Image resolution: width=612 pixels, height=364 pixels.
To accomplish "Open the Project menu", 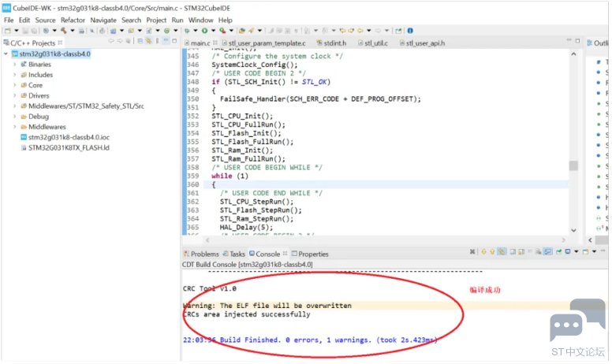I will [x=156, y=20].
